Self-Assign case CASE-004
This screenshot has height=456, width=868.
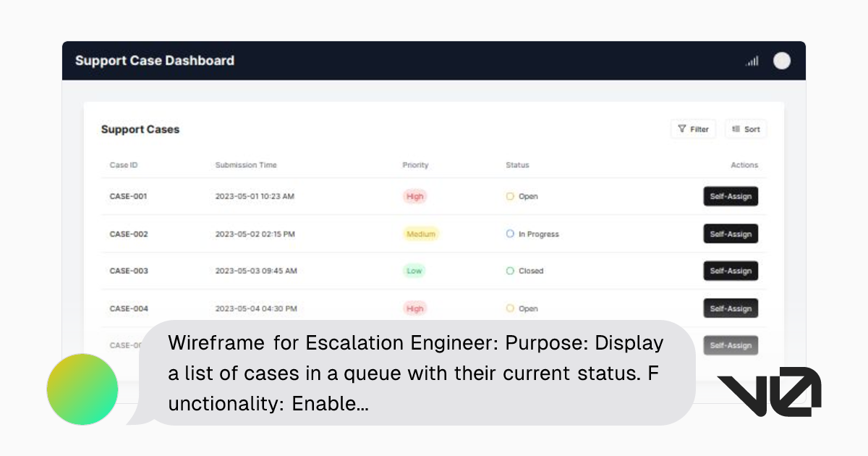tap(731, 308)
